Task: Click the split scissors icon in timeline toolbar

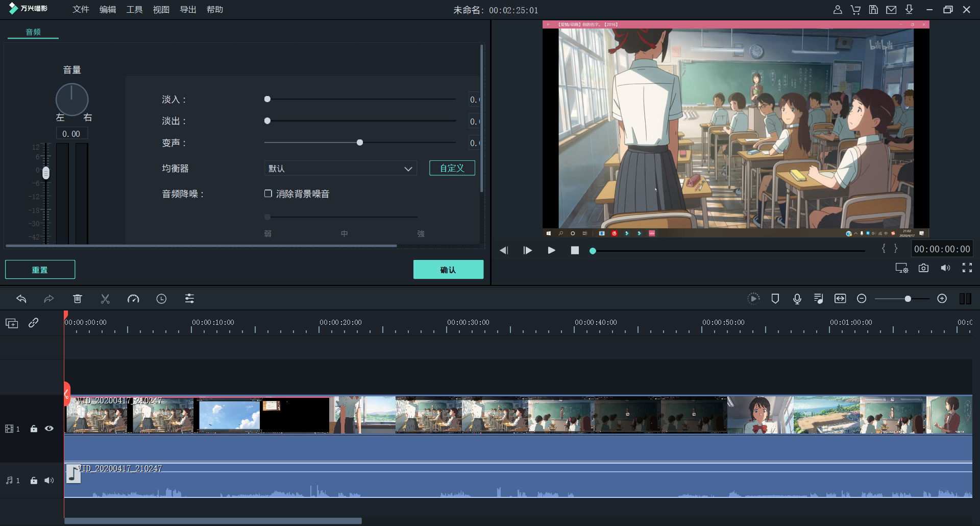Action: pos(105,299)
